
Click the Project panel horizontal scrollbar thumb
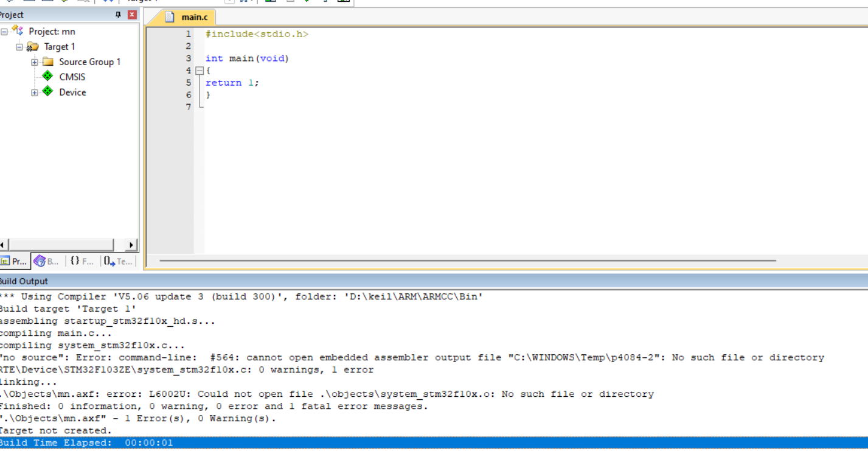[61, 245]
